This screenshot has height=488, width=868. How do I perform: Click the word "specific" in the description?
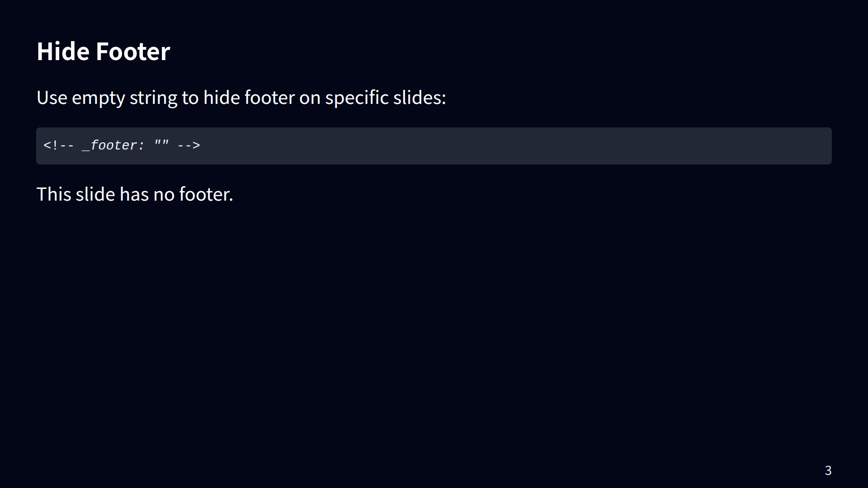[x=357, y=98]
